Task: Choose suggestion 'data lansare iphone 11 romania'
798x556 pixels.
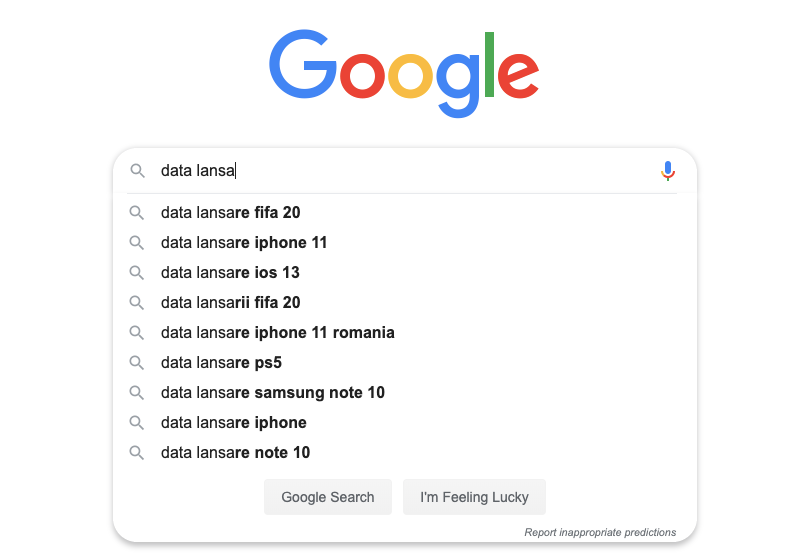Action: [x=278, y=332]
